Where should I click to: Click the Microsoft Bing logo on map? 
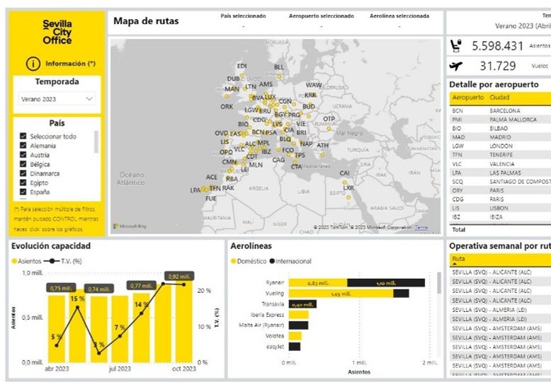coord(130,226)
